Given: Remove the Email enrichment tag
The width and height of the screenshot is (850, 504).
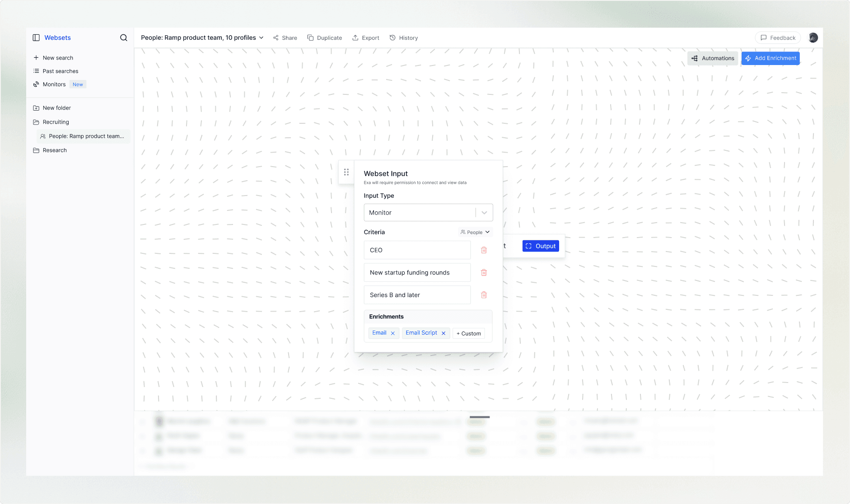Looking at the screenshot, I should pos(393,333).
